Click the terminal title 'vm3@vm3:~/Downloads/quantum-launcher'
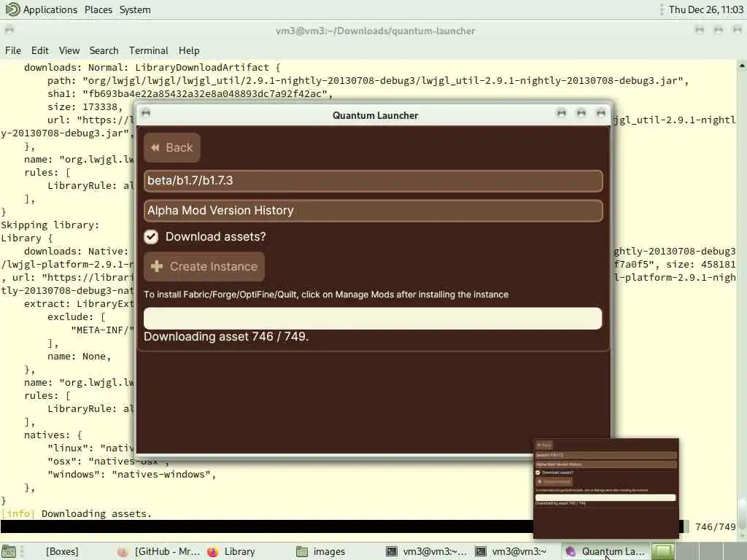Screen dimensions: 747x560 click(375, 31)
